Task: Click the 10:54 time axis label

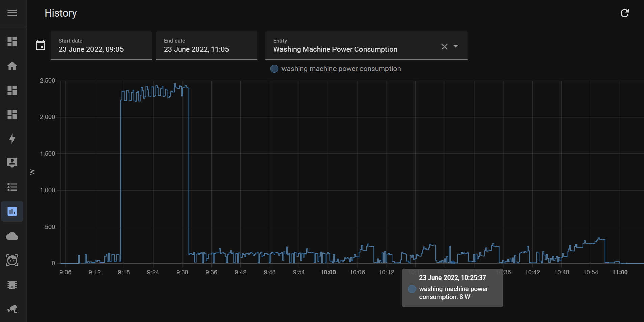Action: (591, 272)
